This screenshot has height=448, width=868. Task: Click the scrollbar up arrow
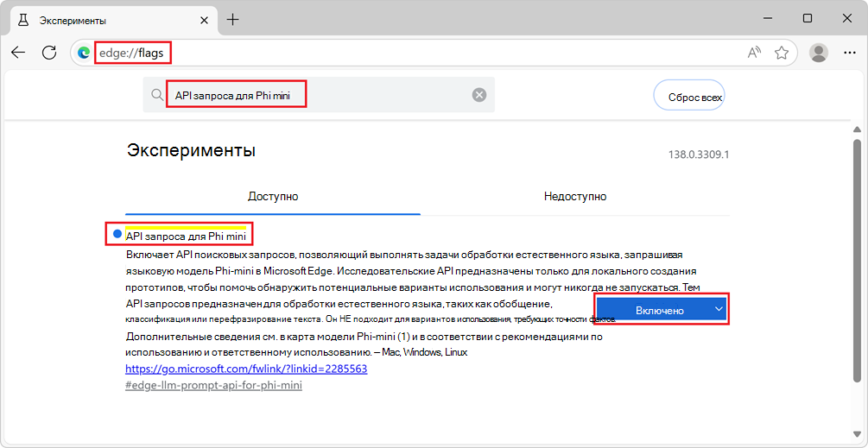[x=857, y=129]
